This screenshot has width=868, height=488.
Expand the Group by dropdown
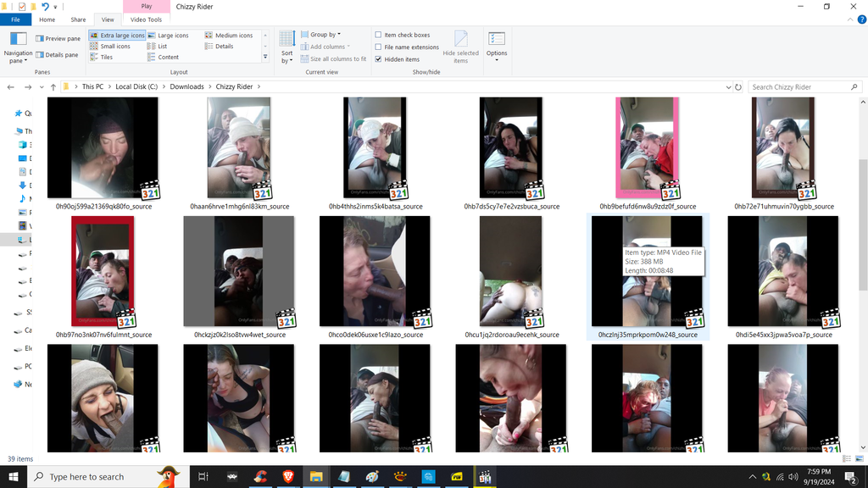[x=325, y=35]
